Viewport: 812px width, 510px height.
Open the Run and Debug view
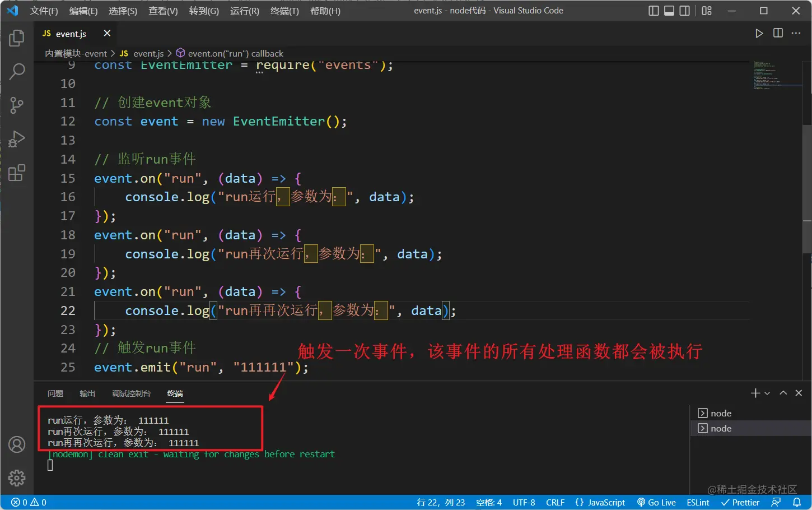pos(17,139)
